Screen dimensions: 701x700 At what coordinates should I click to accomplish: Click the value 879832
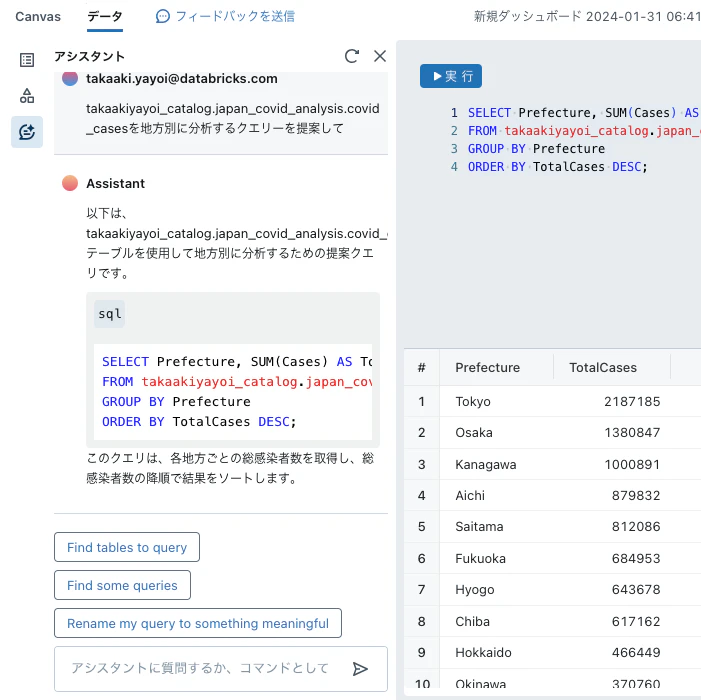pos(636,495)
